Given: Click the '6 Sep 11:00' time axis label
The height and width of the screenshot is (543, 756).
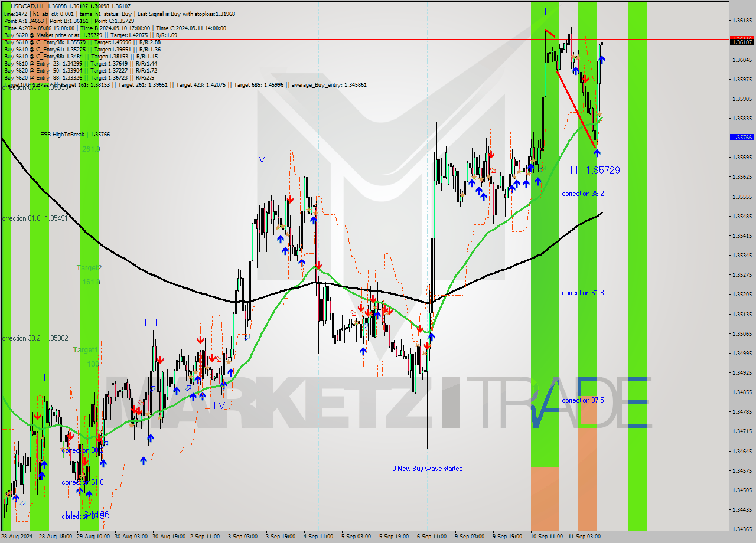Looking at the screenshot, I should click(x=432, y=537).
